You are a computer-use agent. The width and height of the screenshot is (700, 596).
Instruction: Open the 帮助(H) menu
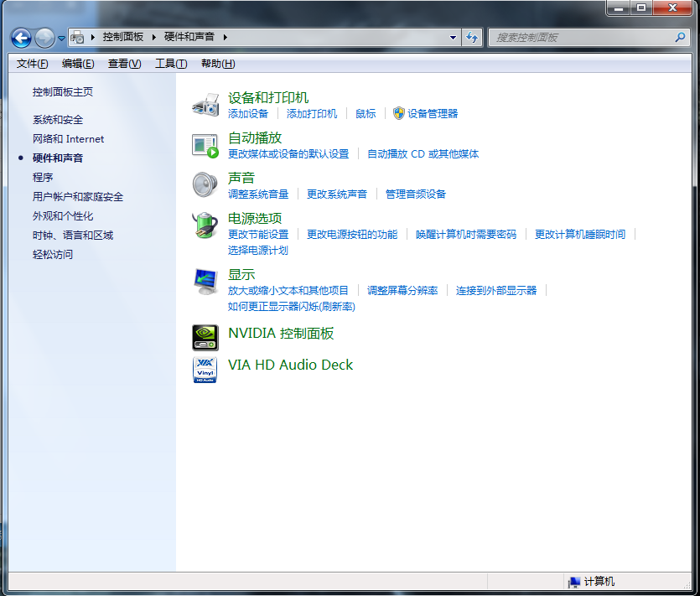click(x=218, y=64)
